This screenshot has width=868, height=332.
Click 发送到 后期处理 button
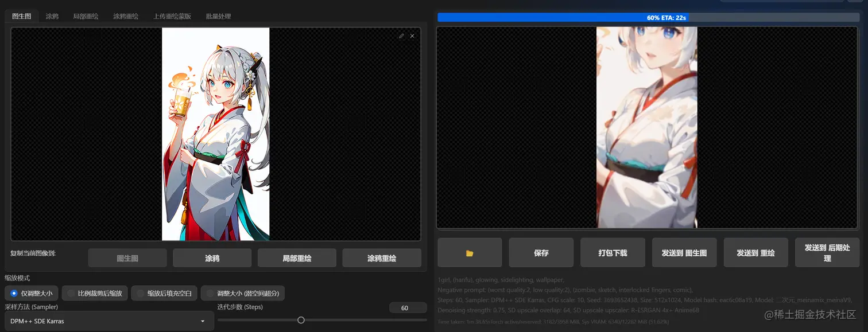click(x=827, y=253)
